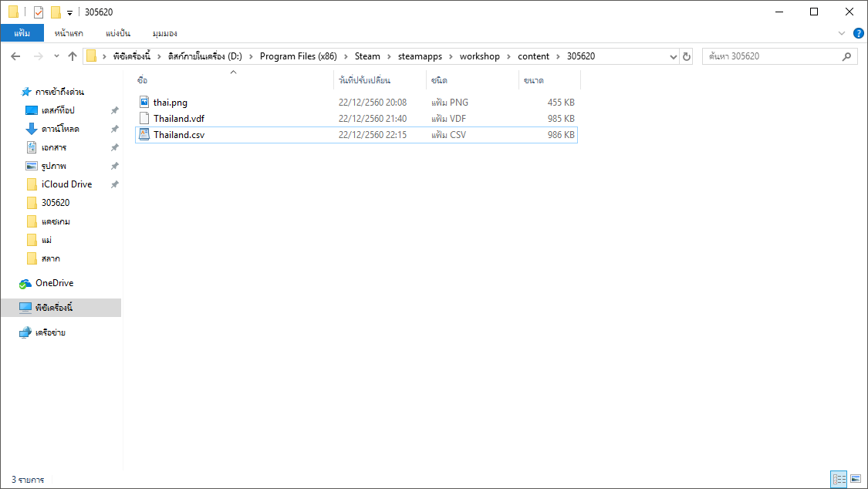Refresh the folder view
868x489 pixels.
coord(687,56)
